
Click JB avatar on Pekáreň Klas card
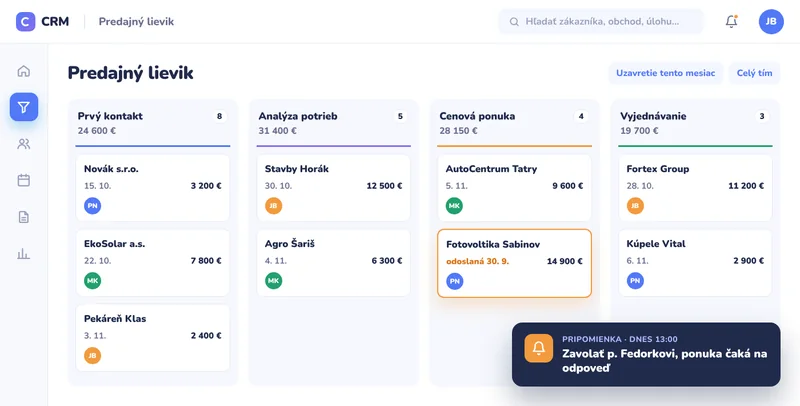tap(92, 356)
